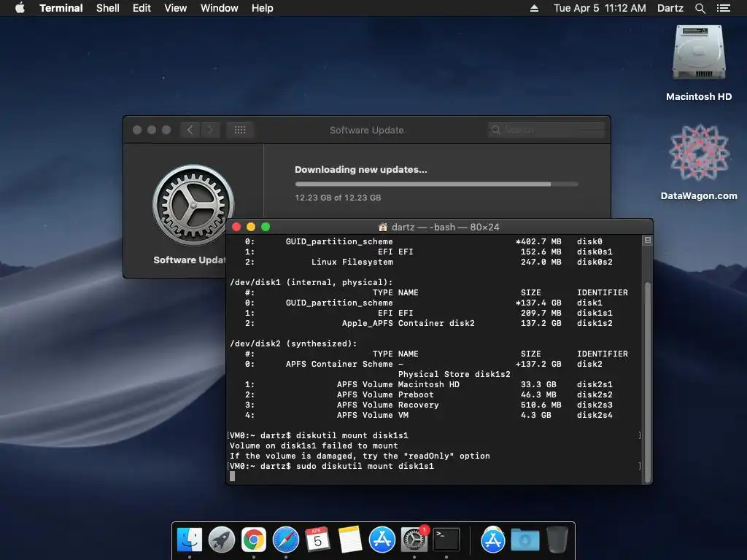Open Calendar from the Dock
This screenshot has height=560, width=747.
[x=318, y=540]
